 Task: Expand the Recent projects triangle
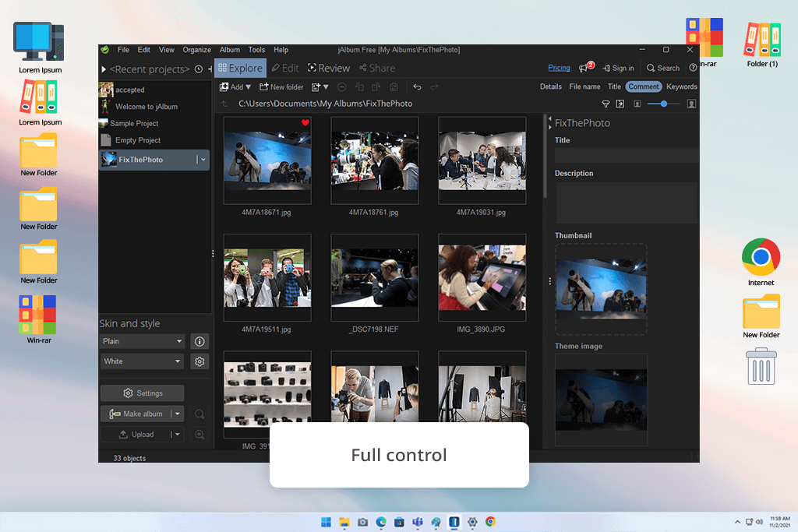104,69
